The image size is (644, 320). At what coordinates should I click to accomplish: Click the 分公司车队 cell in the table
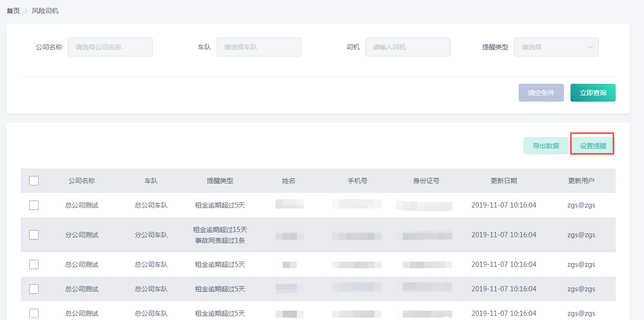(x=151, y=235)
